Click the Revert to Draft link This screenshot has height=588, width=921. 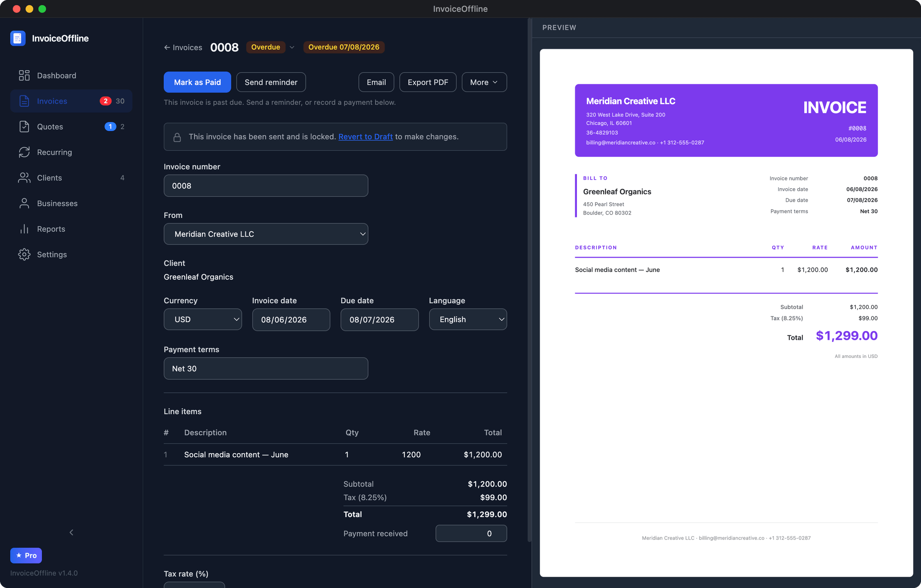click(366, 137)
